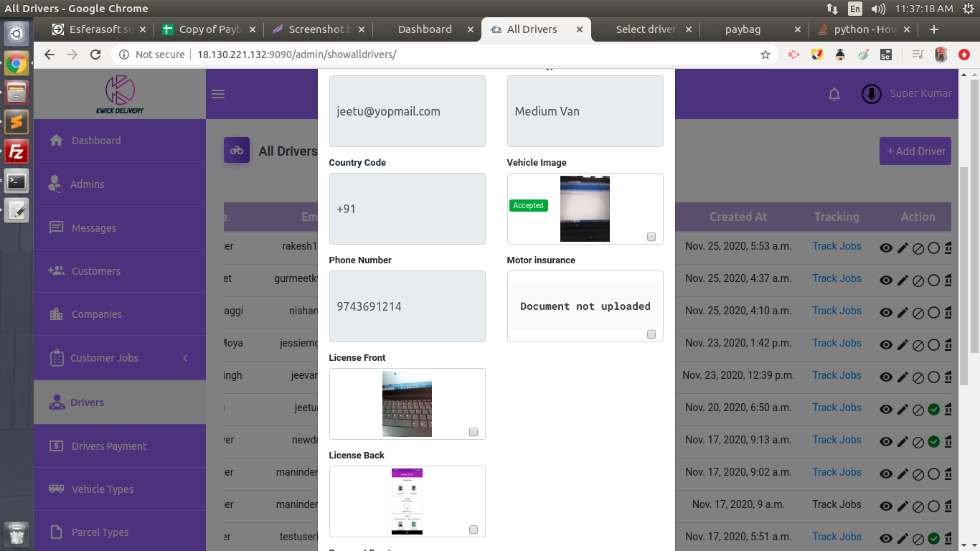
Task: Click the notification bell icon
Action: 834,94
